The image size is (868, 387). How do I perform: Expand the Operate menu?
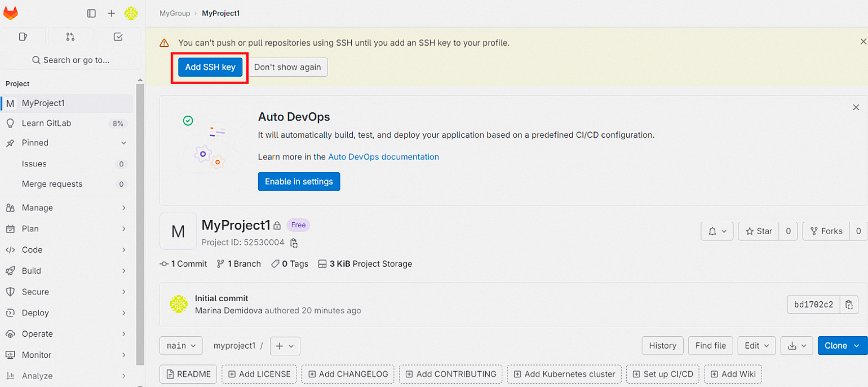click(68, 334)
